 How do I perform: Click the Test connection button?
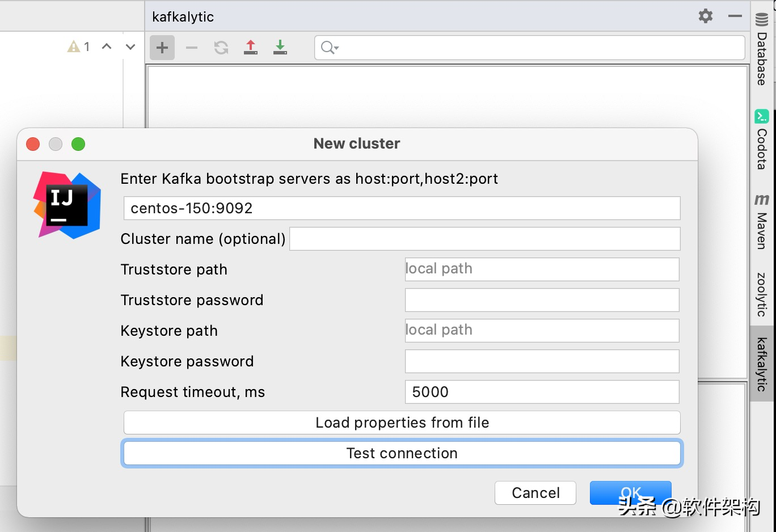click(402, 453)
